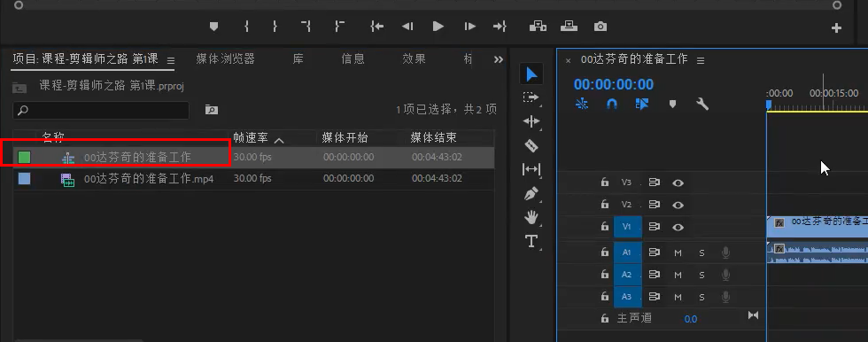Select the Selection arrow tool
Screen dimensions: 868x342
pyautogui.click(x=531, y=74)
